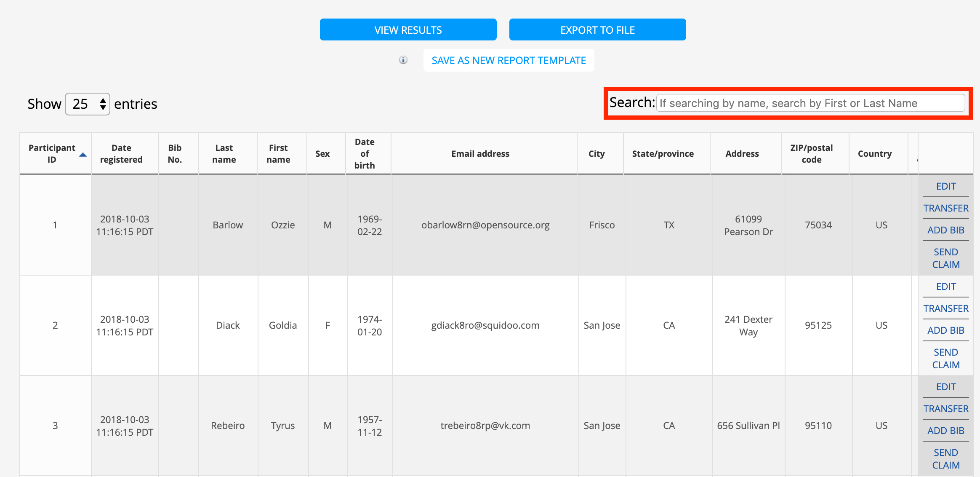This screenshot has width=980, height=477.
Task: Click the info icon beside Save template
Action: coord(403,60)
